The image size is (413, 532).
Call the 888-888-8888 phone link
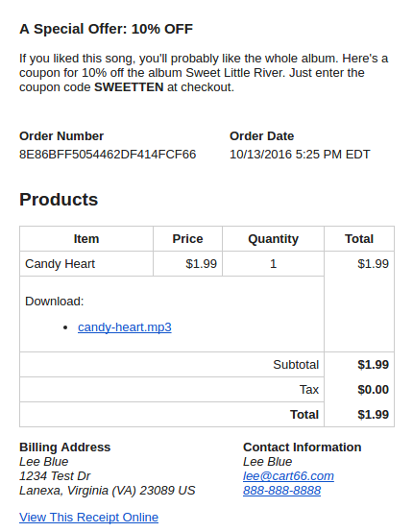(x=281, y=491)
